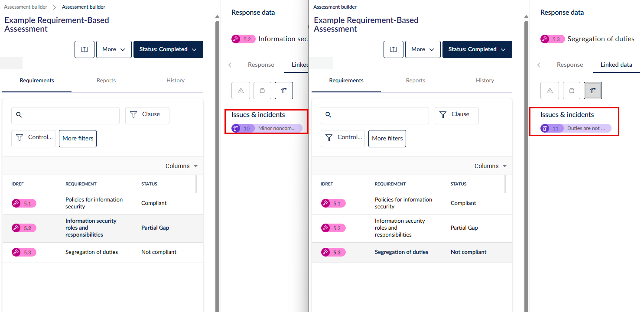
Task: Click the warning triangle icon under 5.3 Segregation
Action: [x=550, y=91]
